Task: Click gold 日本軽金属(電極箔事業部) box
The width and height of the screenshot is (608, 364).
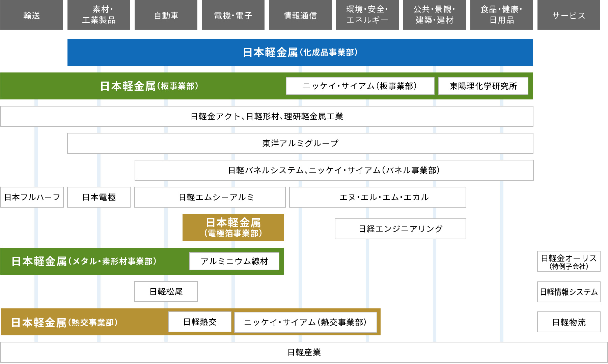Action: (x=233, y=227)
